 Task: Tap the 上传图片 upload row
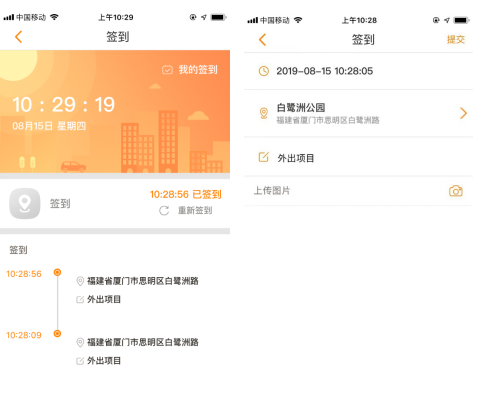click(x=358, y=191)
